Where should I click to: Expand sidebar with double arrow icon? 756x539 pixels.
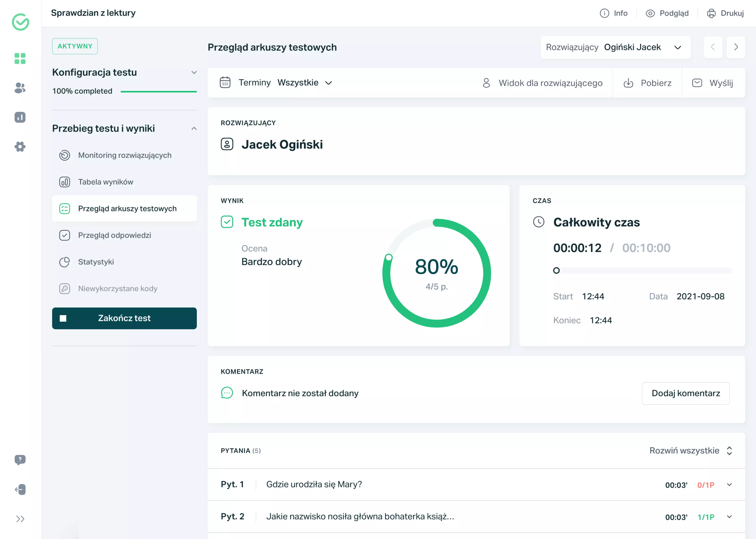click(20, 519)
